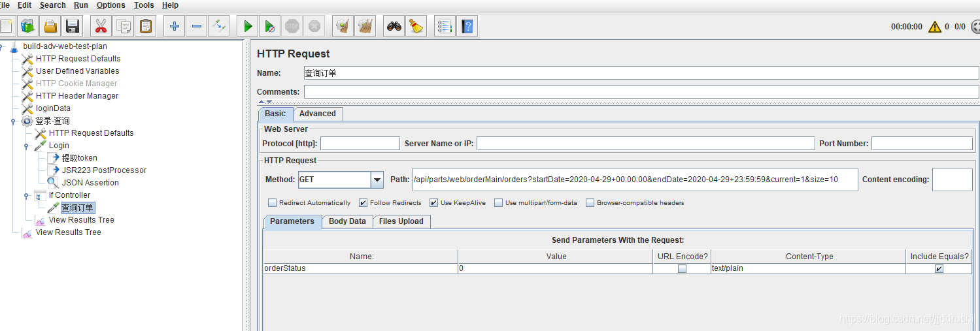Switch to the Advanced tab
This screenshot has height=331, width=980.
point(318,114)
